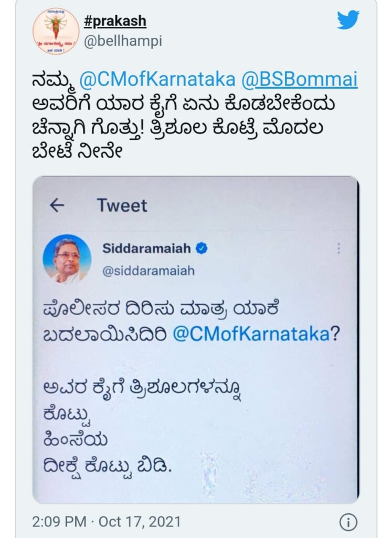Click the Twitter bird logo

pyautogui.click(x=348, y=20)
